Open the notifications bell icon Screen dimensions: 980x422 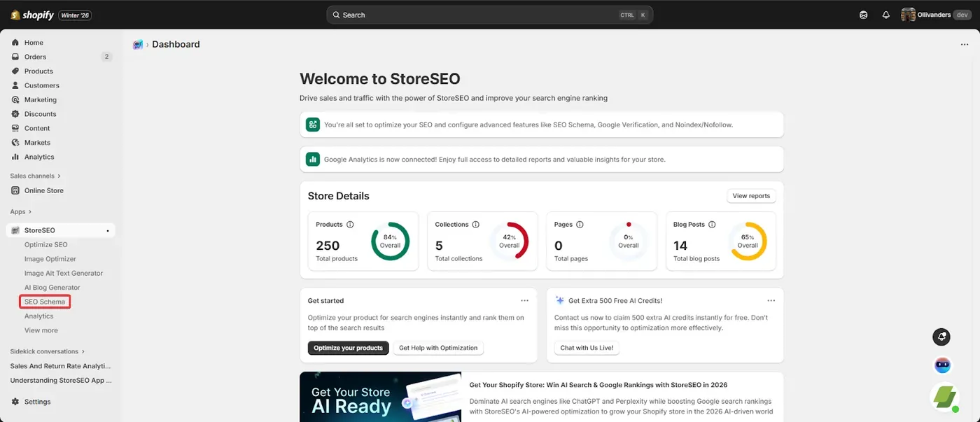pyautogui.click(x=885, y=15)
